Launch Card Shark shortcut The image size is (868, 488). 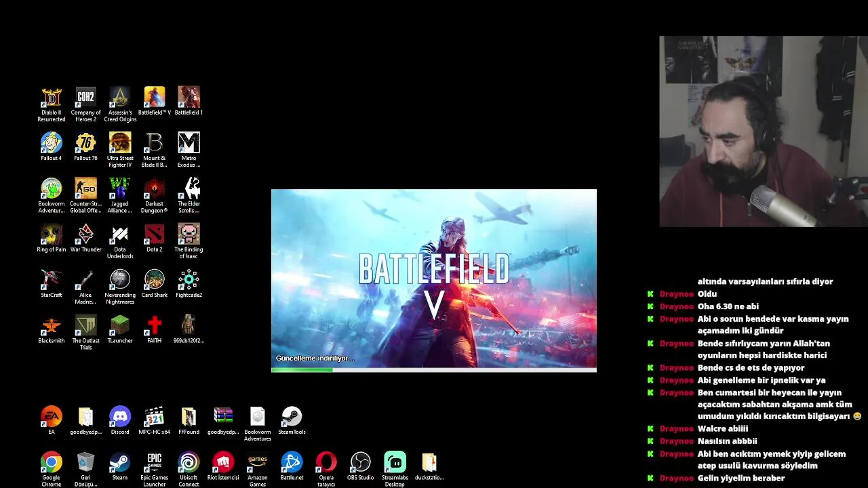click(x=154, y=283)
